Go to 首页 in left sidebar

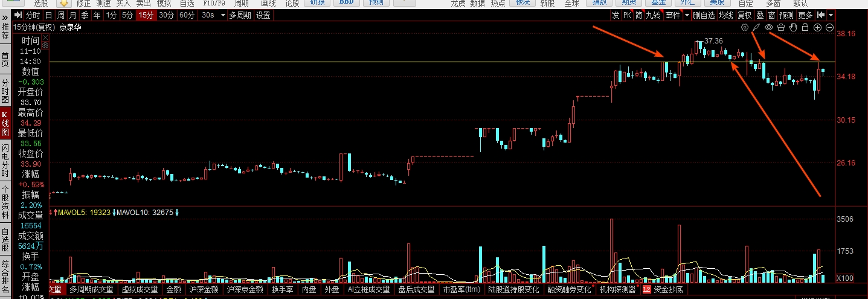(5, 60)
